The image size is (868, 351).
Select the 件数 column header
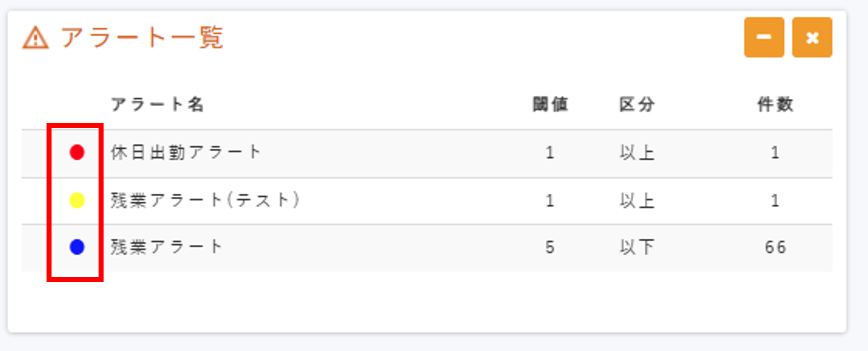775,104
